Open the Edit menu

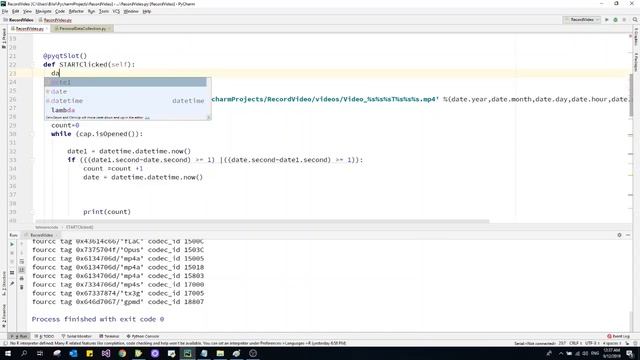16,11
